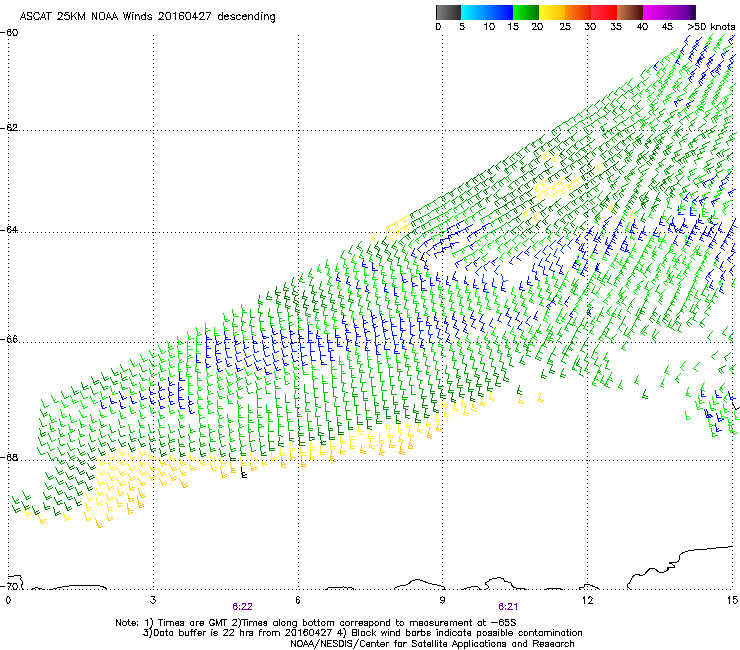Click the '>50 knots' legend label

click(711, 27)
